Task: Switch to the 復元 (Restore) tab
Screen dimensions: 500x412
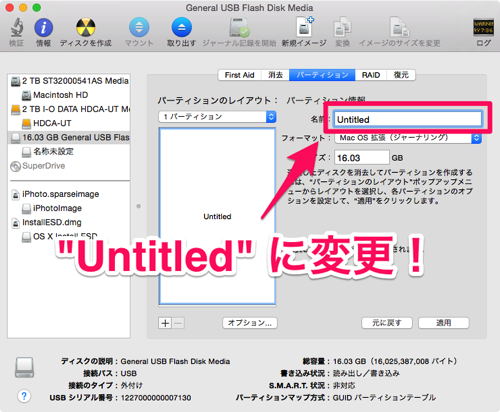Action: coord(401,75)
